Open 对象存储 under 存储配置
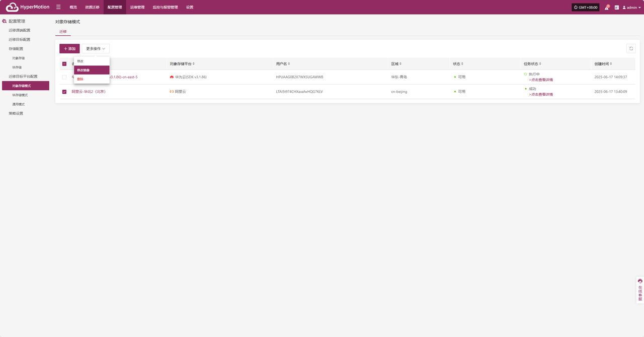The width and height of the screenshot is (644, 337). tap(19, 58)
